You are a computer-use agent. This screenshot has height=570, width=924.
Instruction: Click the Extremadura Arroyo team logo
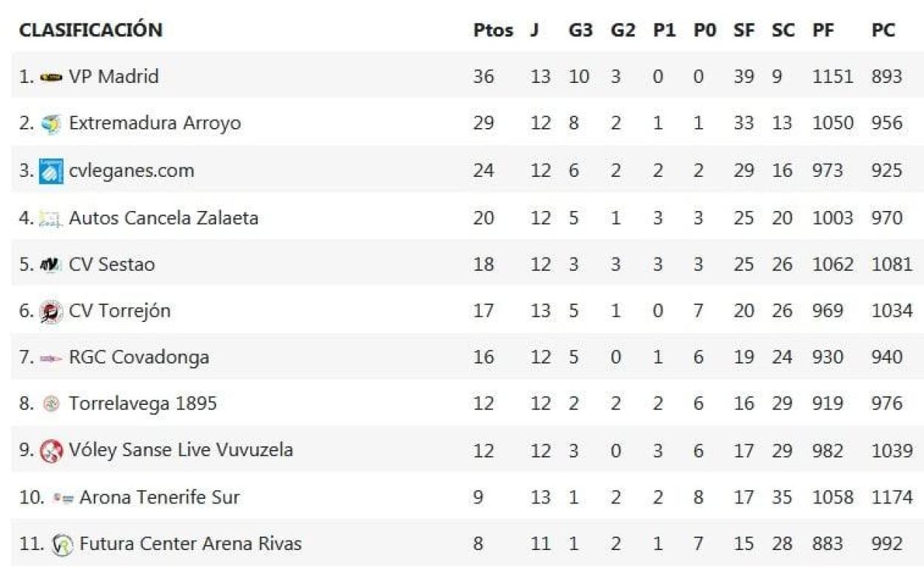click(x=51, y=124)
